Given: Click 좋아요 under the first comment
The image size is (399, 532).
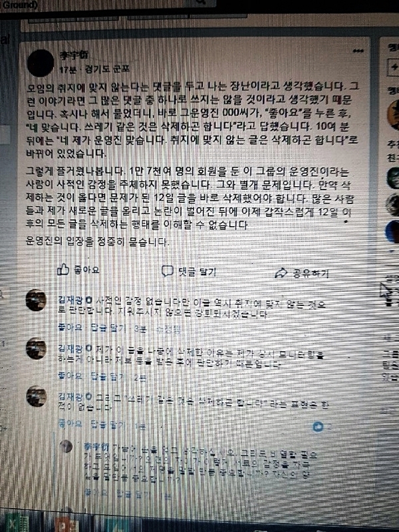Looking at the screenshot, I should [x=70, y=327].
